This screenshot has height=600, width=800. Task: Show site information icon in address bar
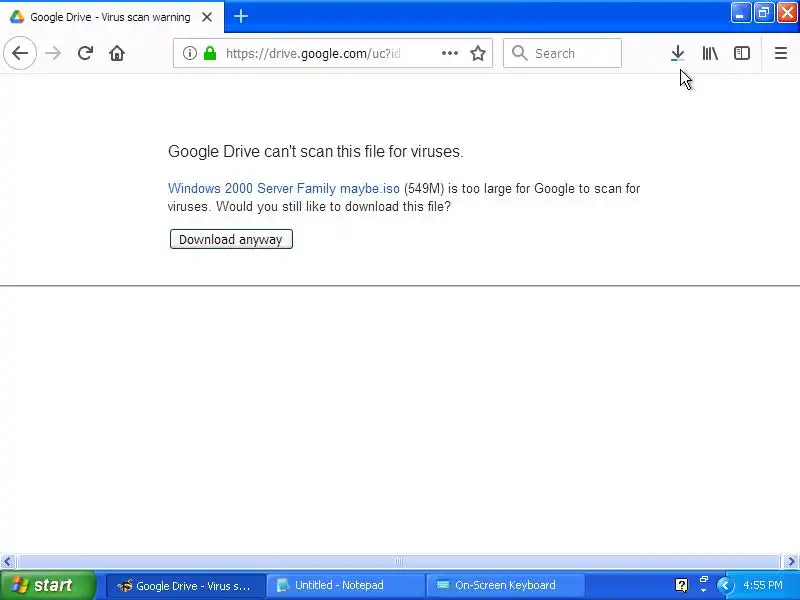189,53
